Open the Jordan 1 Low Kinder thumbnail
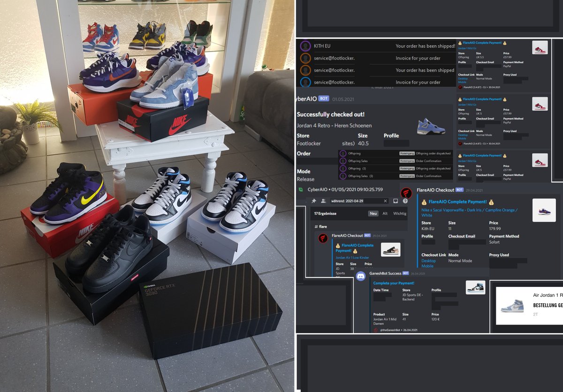Image resolution: width=563 pixels, height=392 pixels. pos(390,249)
